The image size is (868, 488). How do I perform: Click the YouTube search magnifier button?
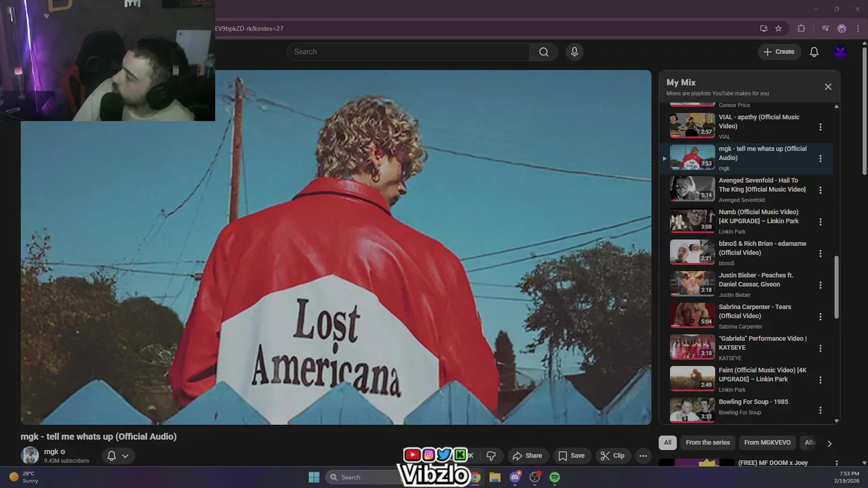pyautogui.click(x=544, y=52)
